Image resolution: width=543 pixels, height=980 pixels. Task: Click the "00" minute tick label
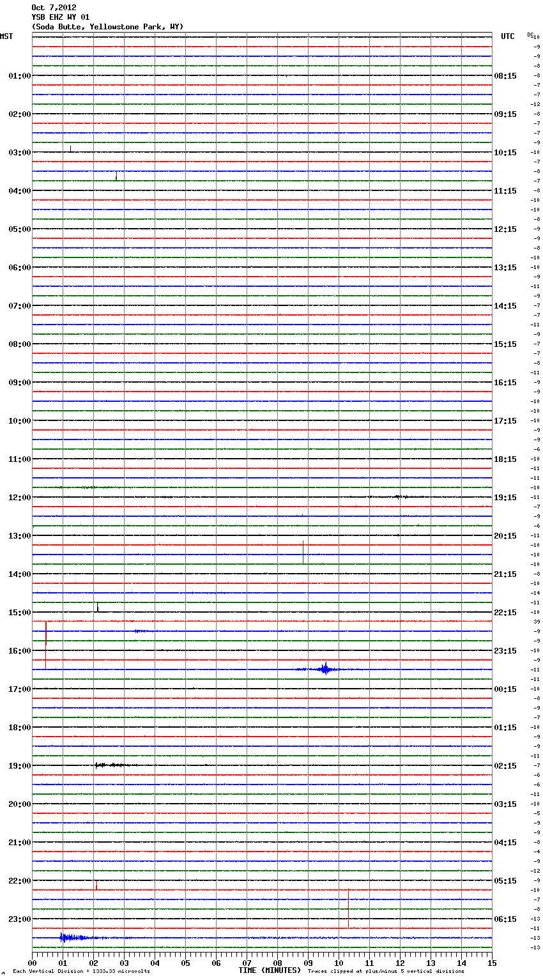[32, 962]
